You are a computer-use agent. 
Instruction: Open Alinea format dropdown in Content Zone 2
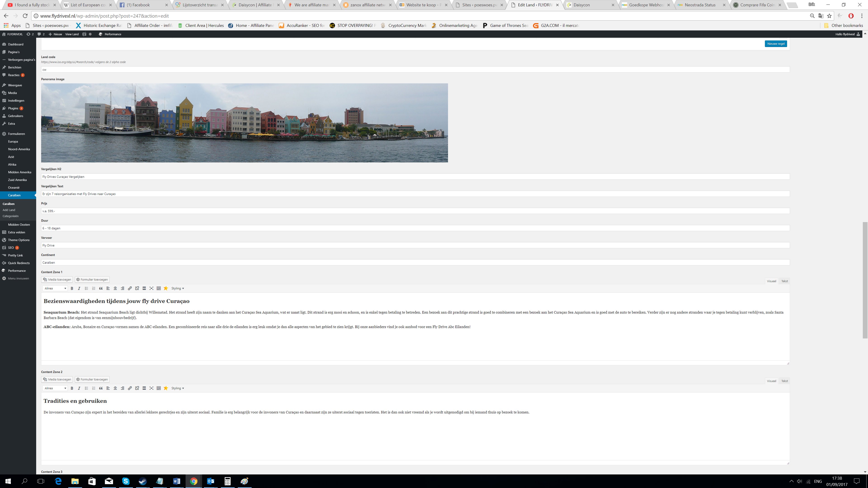pyautogui.click(x=55, y=388)
